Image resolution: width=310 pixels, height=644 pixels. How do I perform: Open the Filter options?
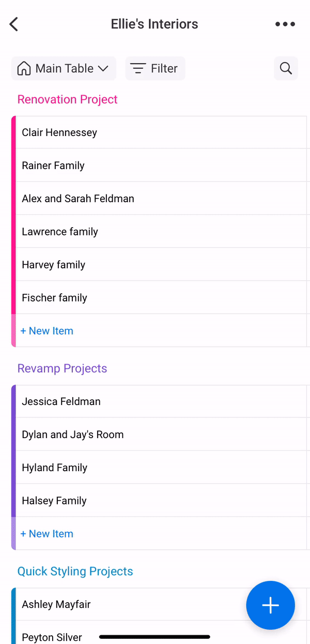(x=155, y=68)
